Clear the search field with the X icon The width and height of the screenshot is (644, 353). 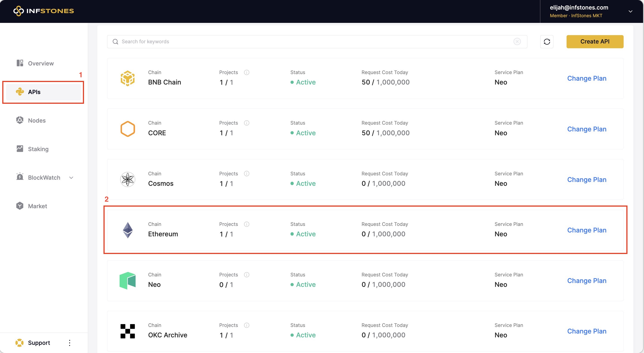517,41
